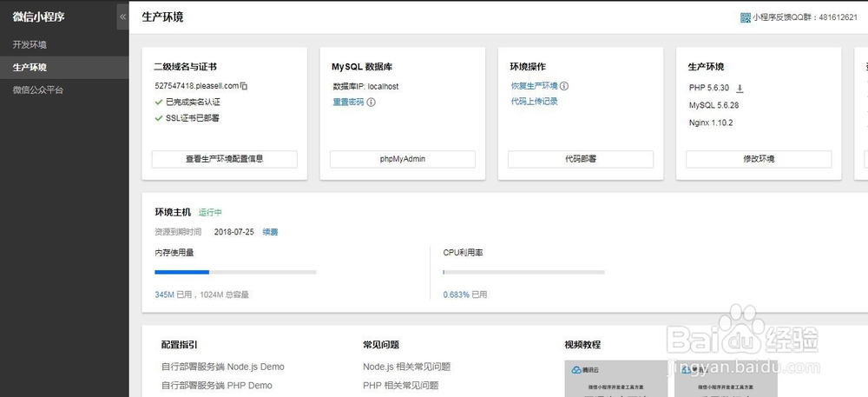Collapse the sidebar with the double-chevron icon
This screenshot has width=868, height=397.
pyautogui.click(x=123, y=17)
